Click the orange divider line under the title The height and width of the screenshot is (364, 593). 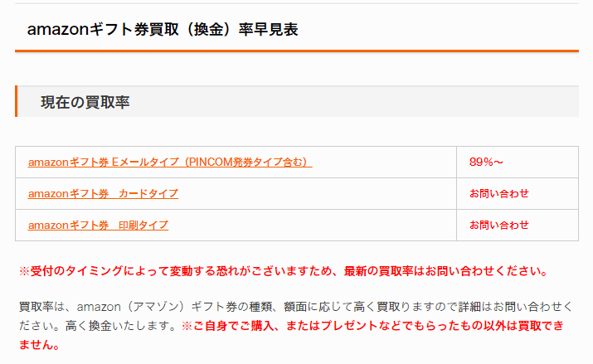click(297, 51)
